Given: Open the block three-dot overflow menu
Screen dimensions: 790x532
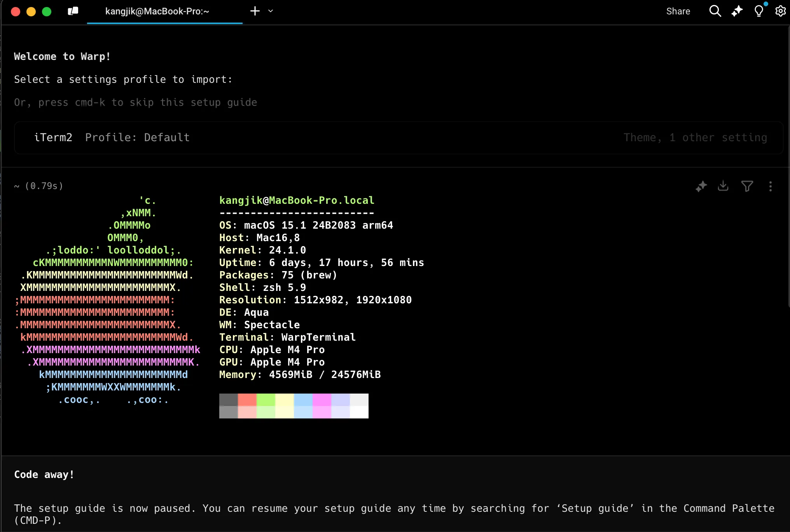Looking at the screenshot, I should tap(770, 187).
